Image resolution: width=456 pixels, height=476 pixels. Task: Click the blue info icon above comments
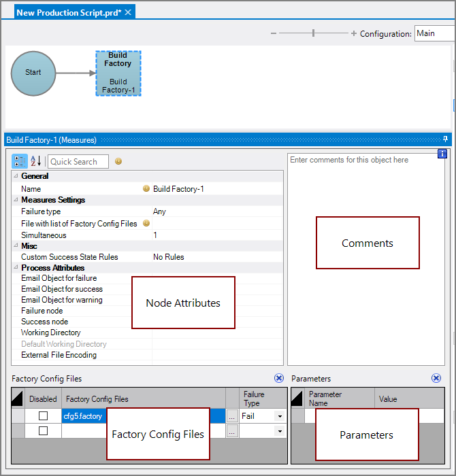[x=442, y=154]
